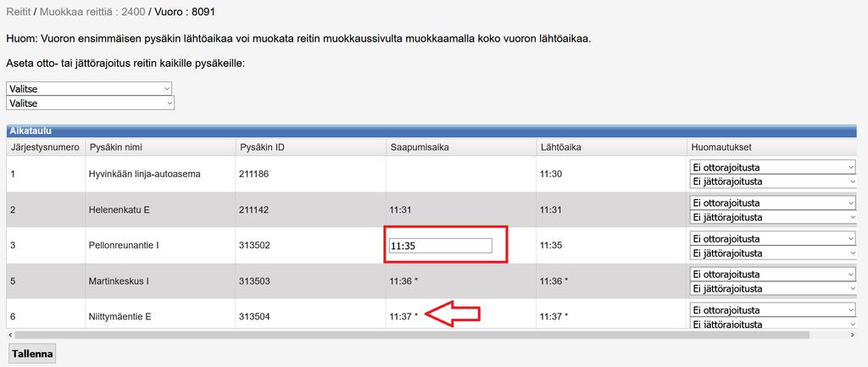Select the Niittymäentie E stop name
Image resolution: width=868 pixels, height=367 pixels.
[x=120, y=317]
